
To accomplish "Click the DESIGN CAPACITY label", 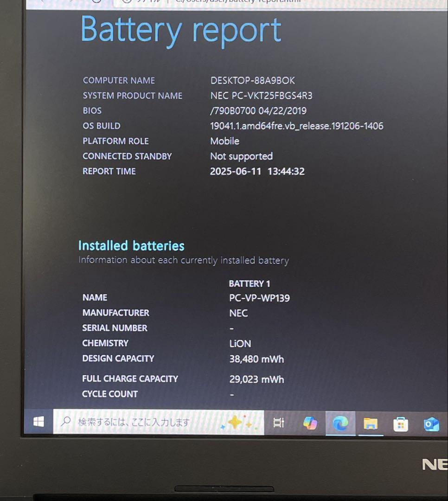I will pyautogui.click(x=118, y=359).
